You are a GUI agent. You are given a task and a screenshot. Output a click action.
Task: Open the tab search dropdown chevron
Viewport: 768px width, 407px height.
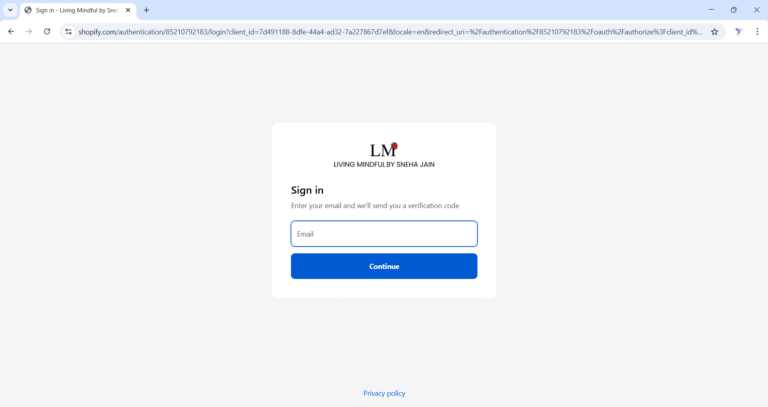[x=10, y=10]
